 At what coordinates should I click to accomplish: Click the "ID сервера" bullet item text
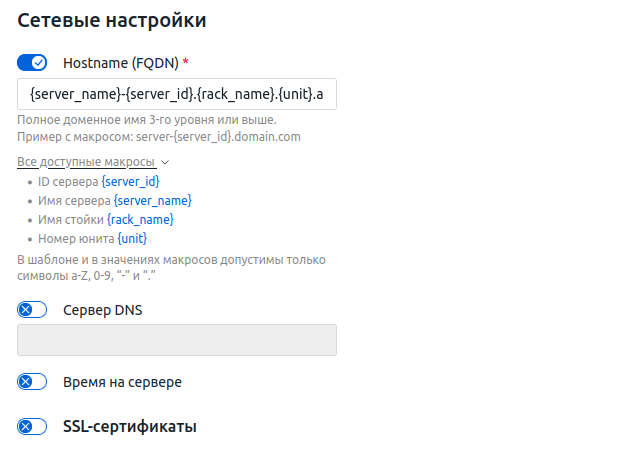tap(68, 181)
